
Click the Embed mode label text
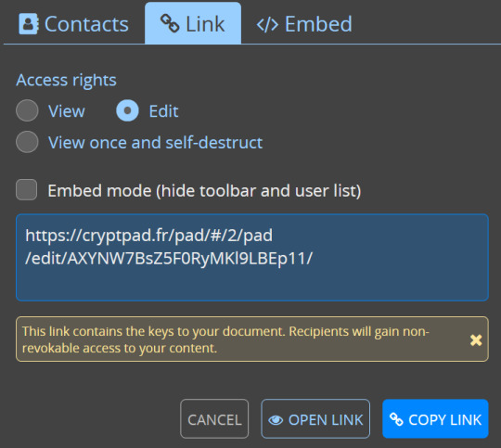tap(204, 191)
